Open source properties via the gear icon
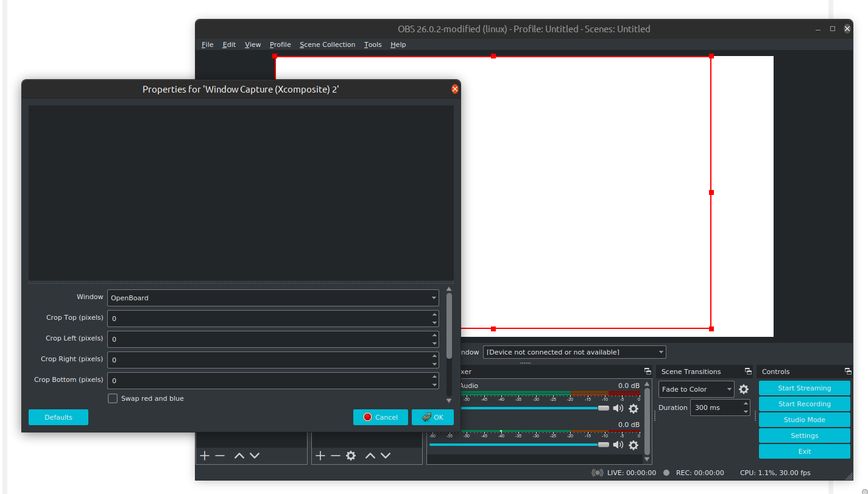The image size is (868, 494). [x=351, y=455]
